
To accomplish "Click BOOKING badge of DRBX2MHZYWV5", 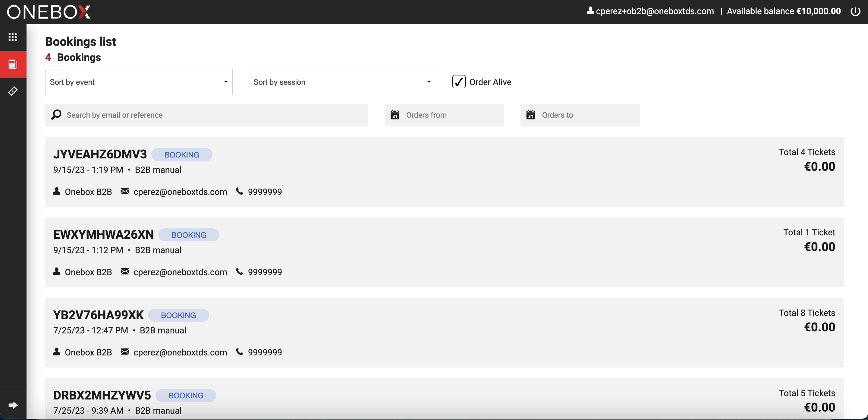I will [x=186, y=395].
